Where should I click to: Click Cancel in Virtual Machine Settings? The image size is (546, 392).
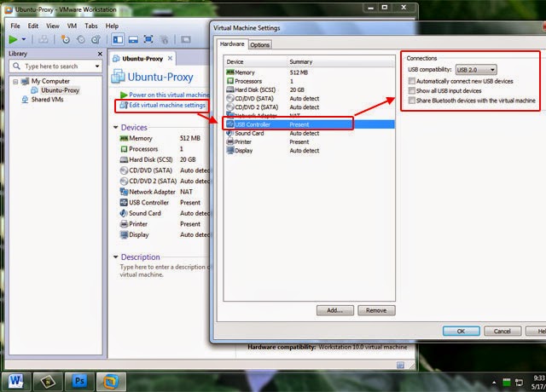coord(502,331)
